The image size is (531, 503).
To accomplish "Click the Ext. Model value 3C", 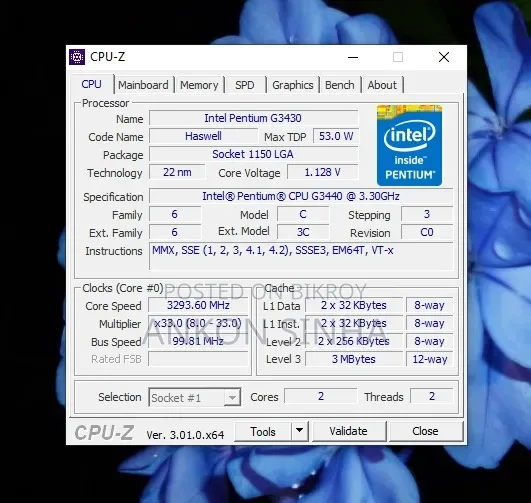I will pos(303,232).
